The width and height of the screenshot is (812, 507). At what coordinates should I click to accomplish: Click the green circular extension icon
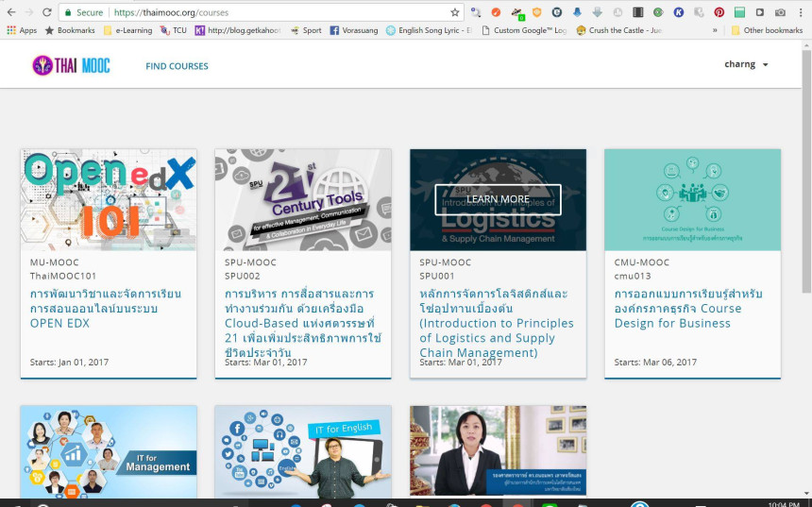coord(658,12)
